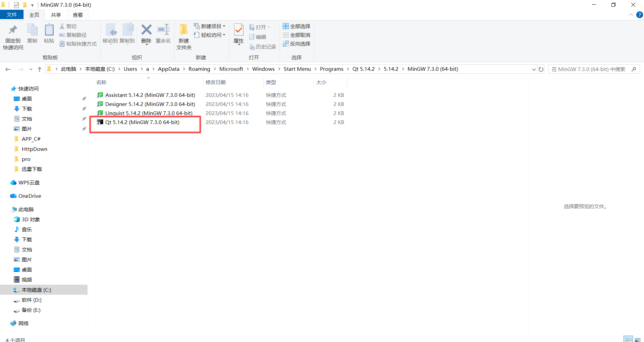This screenshot has height=342, width=644.
Task: Switch to large icons view in status bar
Action: [x=638, y=339]
